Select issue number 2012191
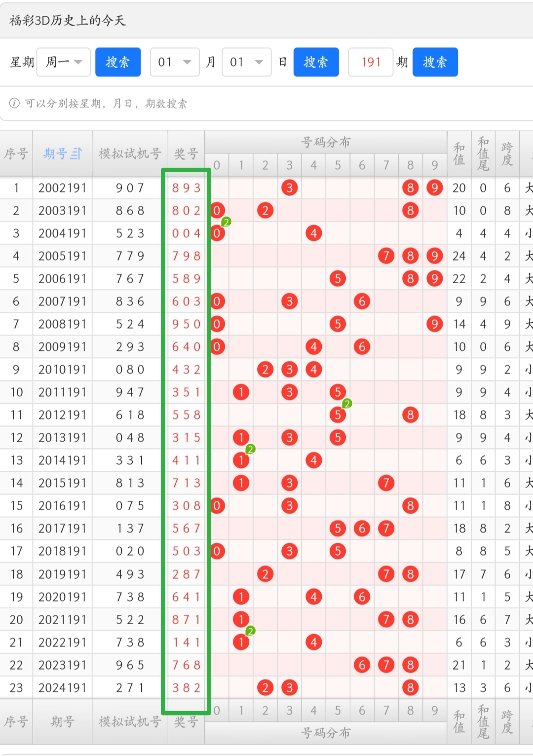The height and width of the screenshot is (756, 533). [62, 415]
